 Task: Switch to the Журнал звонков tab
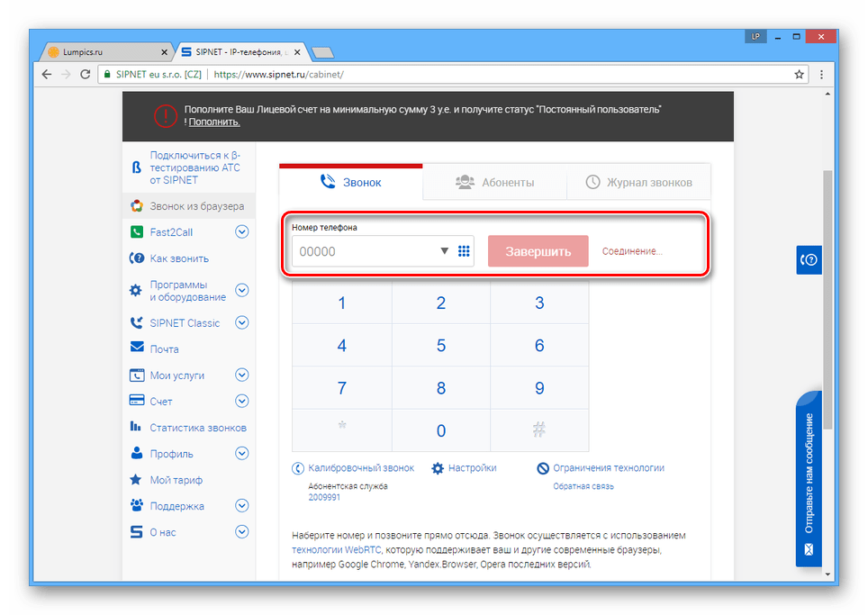pos(638,182)
